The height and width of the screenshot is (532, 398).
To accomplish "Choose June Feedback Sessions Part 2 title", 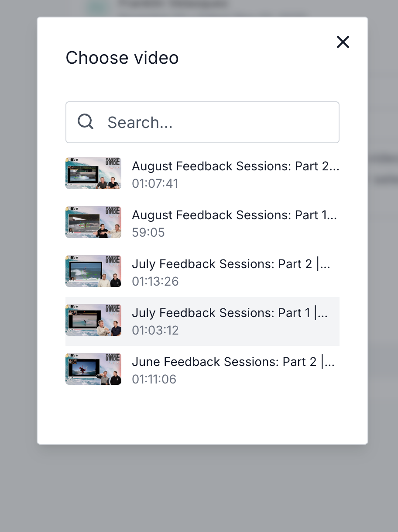I will (x=233, y=362).
